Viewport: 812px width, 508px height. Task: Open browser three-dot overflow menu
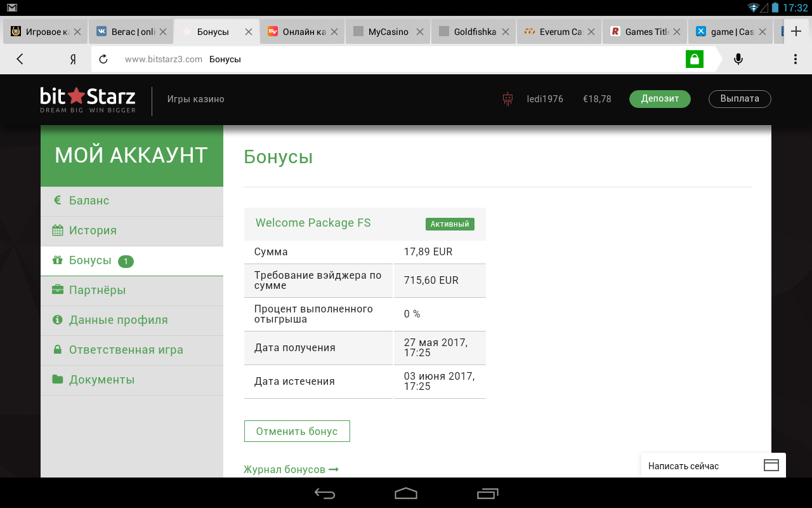795,59
